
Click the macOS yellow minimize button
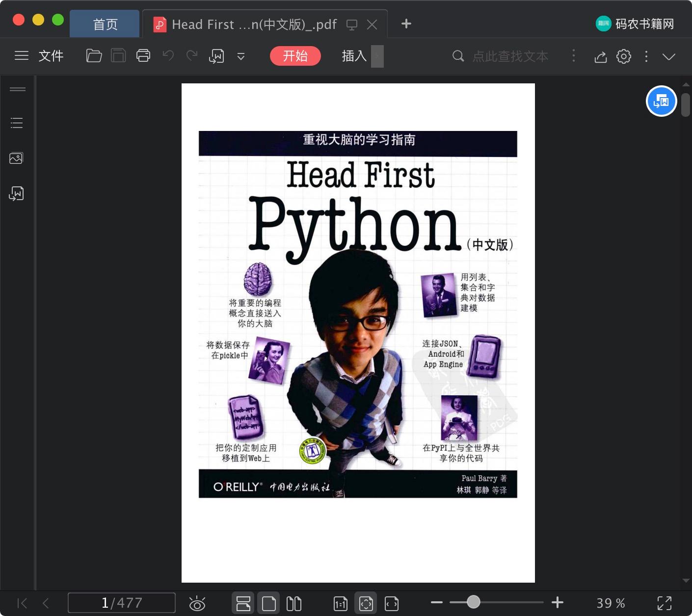(x=38, y=20)
